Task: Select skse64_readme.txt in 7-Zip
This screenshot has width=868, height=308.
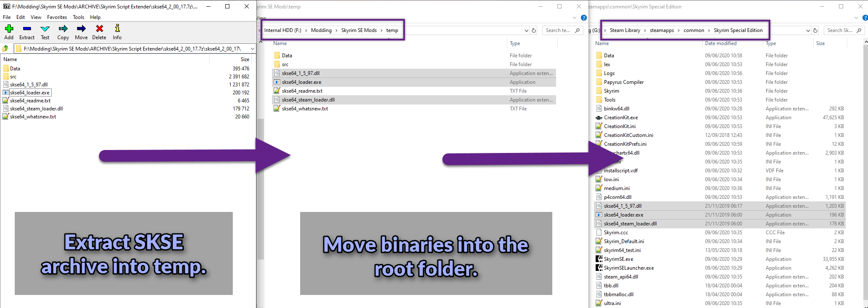Action: click(30, 101)
